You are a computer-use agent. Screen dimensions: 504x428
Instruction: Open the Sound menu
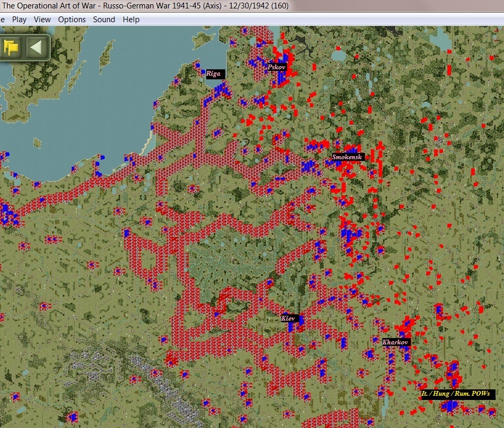coord(104,20)
